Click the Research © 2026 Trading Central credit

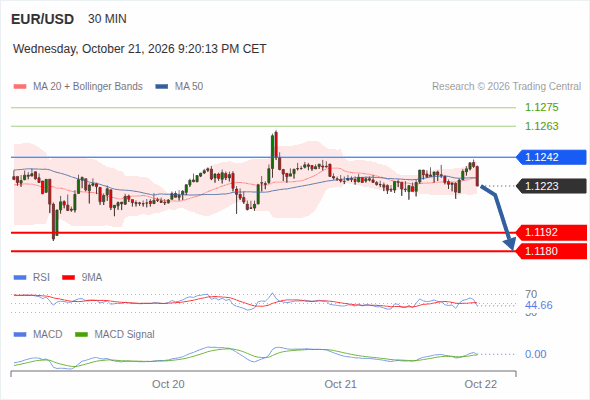tap(506, 87)
